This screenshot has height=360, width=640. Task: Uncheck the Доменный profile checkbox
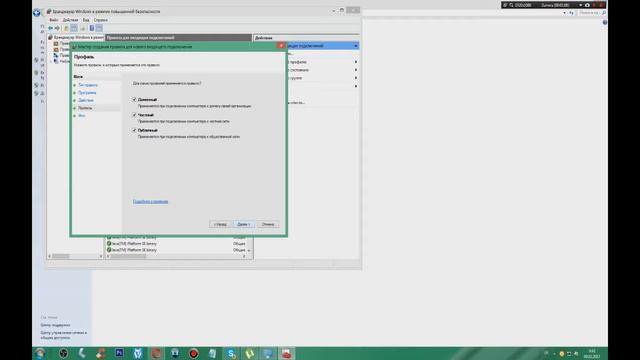coord(134,99)
